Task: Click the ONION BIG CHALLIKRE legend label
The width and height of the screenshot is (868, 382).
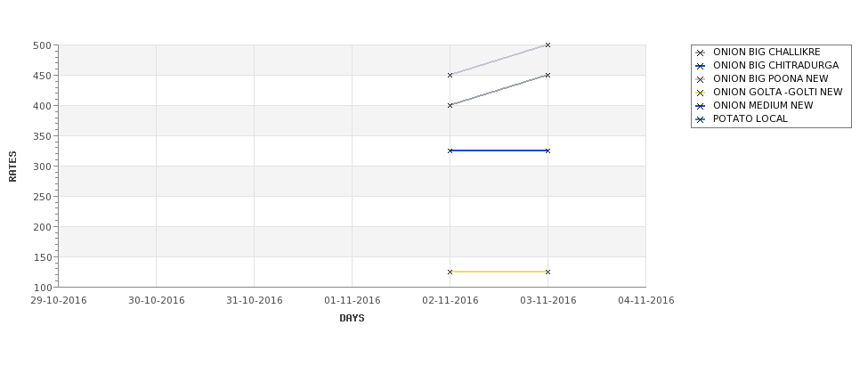Action: pyautogui.click(x=767, y=52)
